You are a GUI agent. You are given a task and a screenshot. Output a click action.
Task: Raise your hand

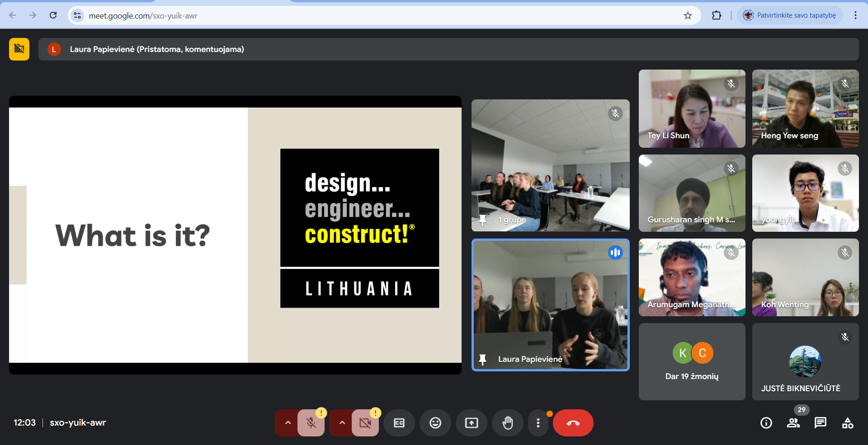click(508, 423)
